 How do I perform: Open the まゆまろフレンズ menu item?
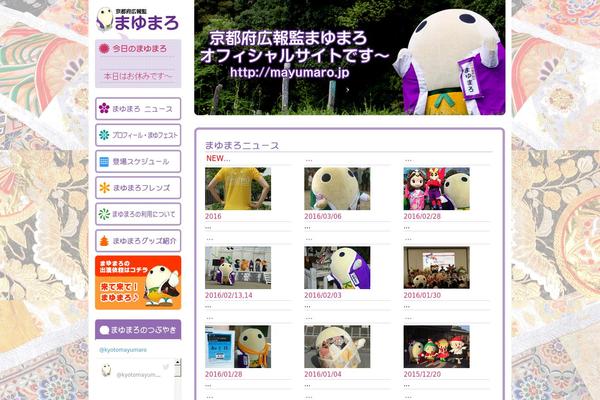[138, 188]
